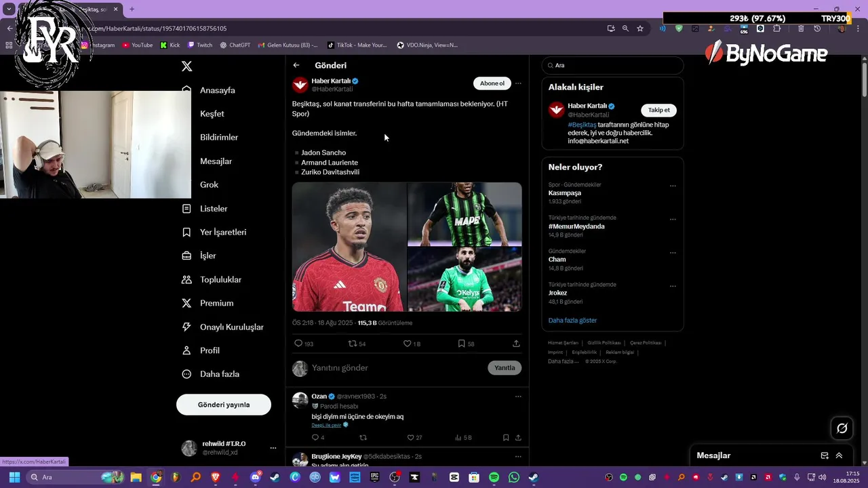Click the Yanıtla button
The width and height of the screenshot is (868, 488).
(x=505, y=368)
